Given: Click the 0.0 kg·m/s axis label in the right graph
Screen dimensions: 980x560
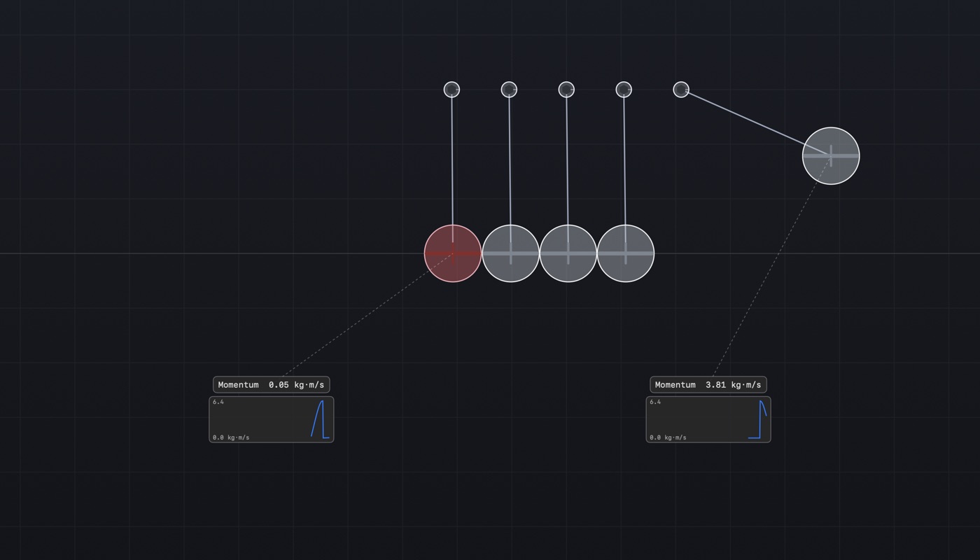Looking at the screenshot, I should 668,437.
